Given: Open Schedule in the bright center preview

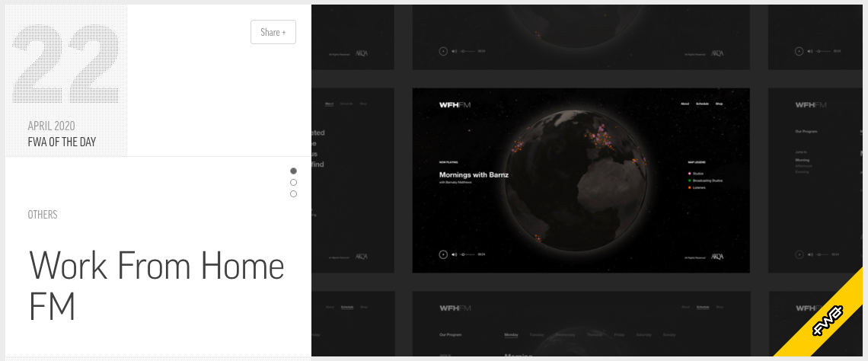Looking at the screenshot, I should [x=702, y=104].
